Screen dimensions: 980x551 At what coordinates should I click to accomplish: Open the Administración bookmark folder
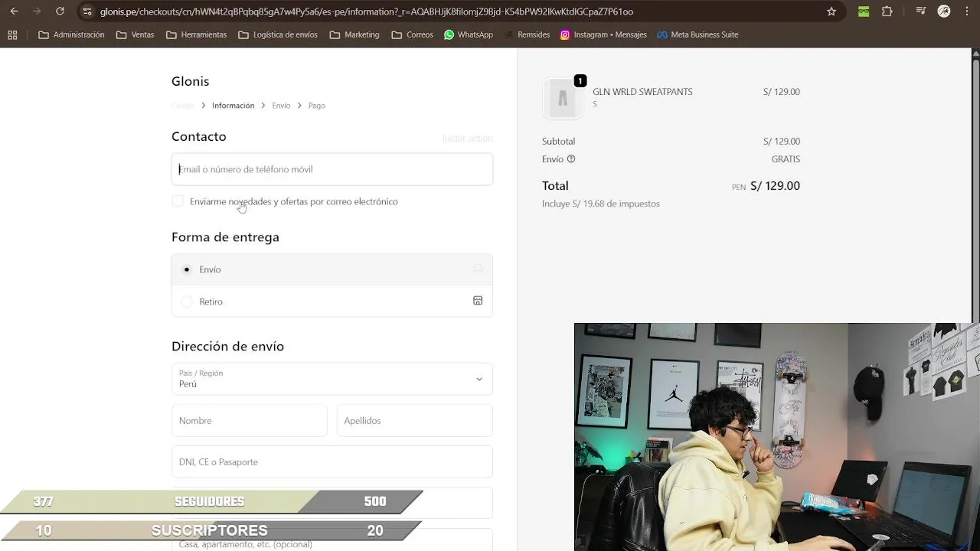[x=71, y=34]
